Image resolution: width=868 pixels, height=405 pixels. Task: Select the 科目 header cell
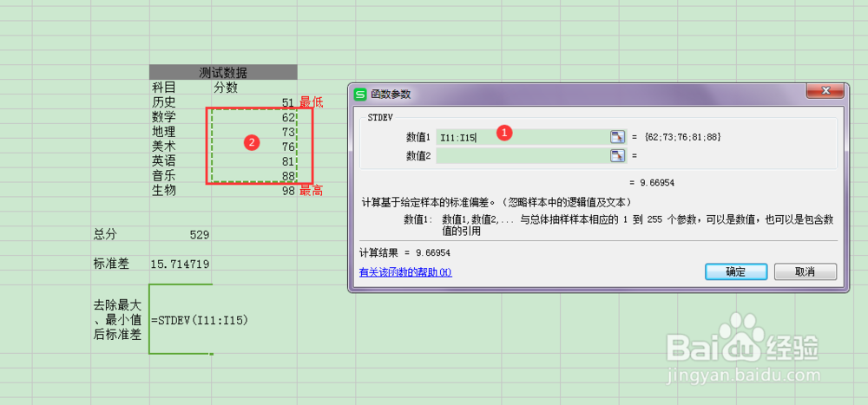[x=181, y=88]
